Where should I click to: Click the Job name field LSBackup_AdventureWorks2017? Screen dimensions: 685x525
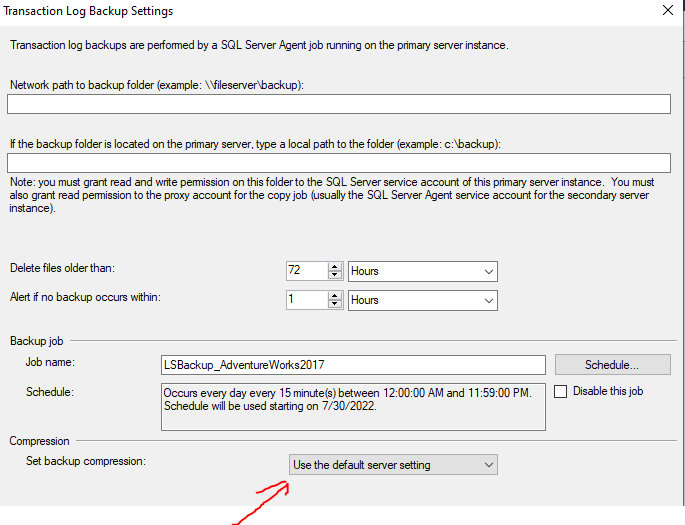(x=353, y=365)
